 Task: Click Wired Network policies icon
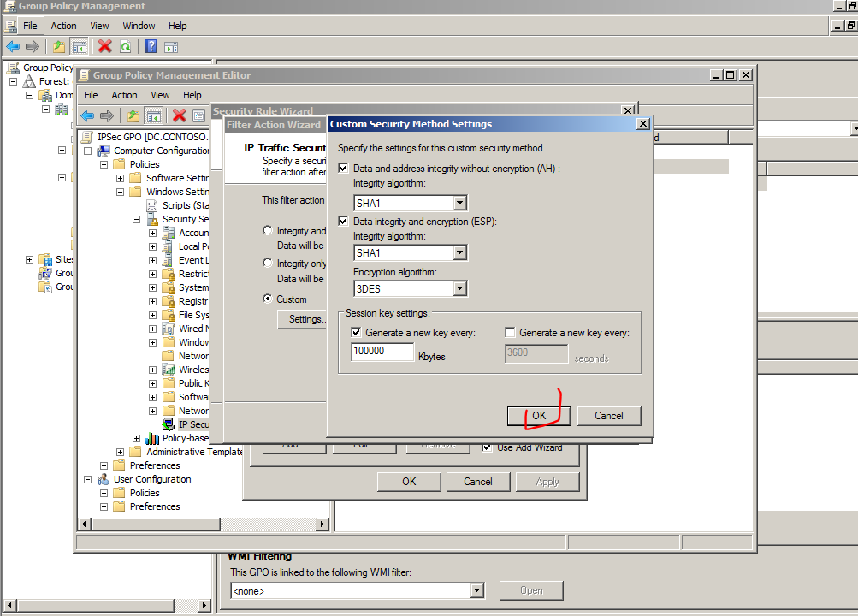coord(168,329)
